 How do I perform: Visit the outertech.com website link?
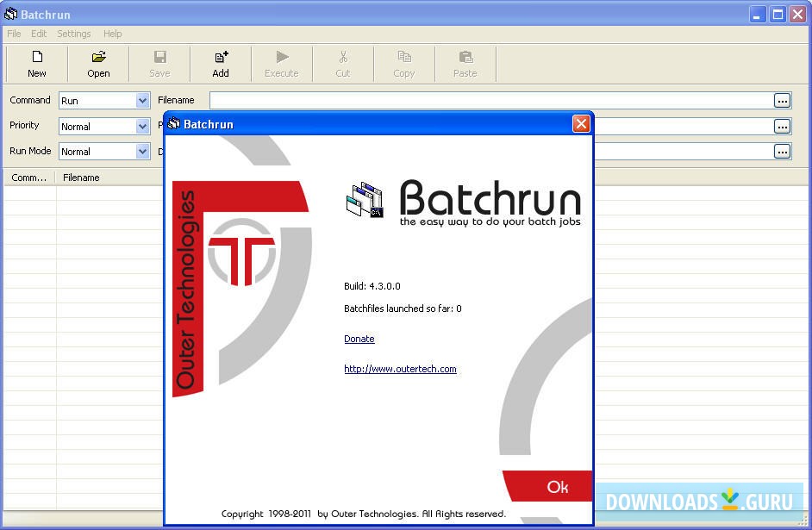click(x=400, y=369)
